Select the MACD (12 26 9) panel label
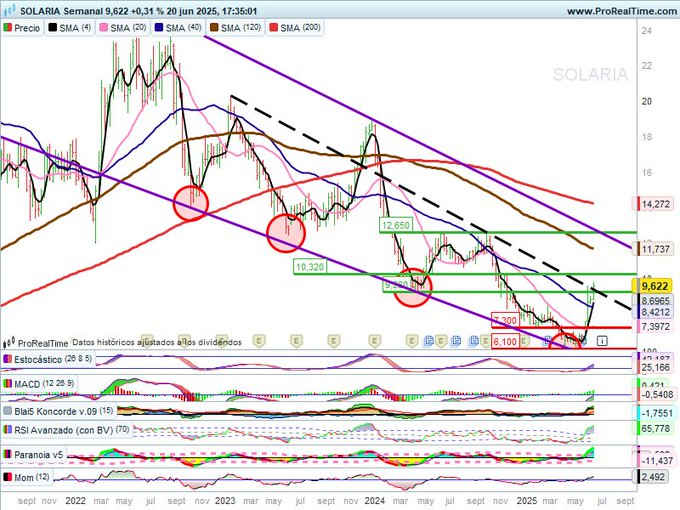680x510 pixels. (44, 384)
